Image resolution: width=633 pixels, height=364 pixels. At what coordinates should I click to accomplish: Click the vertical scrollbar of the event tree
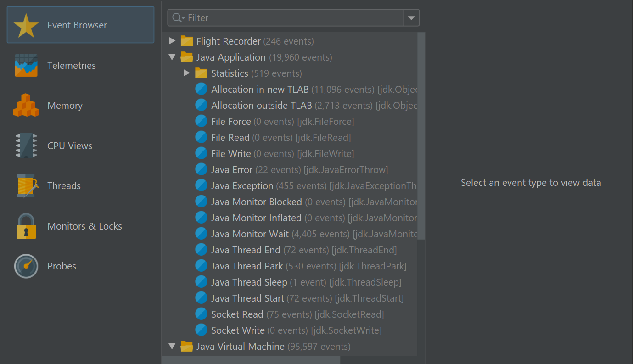tap(421, 136)
